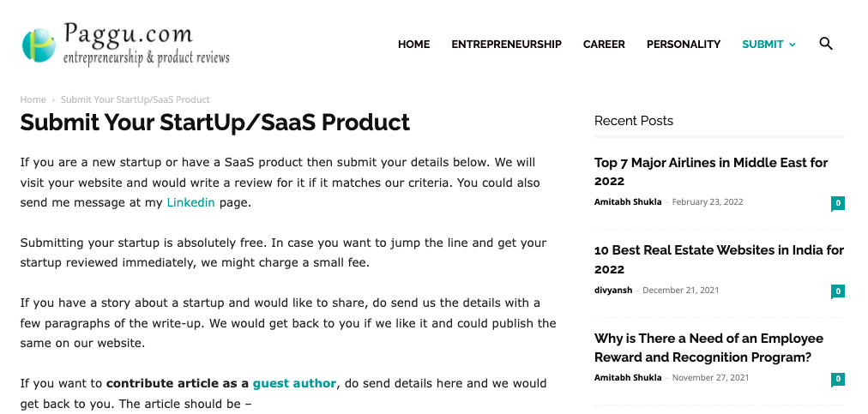The image size is (868, 414).
Task: Click the Paggu.com site title text
Action: pos(128,34)
